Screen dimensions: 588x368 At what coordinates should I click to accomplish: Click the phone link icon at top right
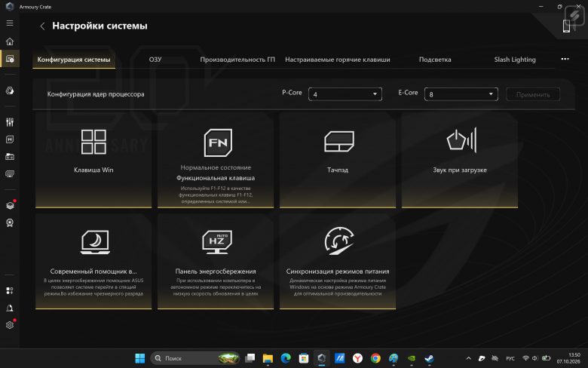coord(568,26)
